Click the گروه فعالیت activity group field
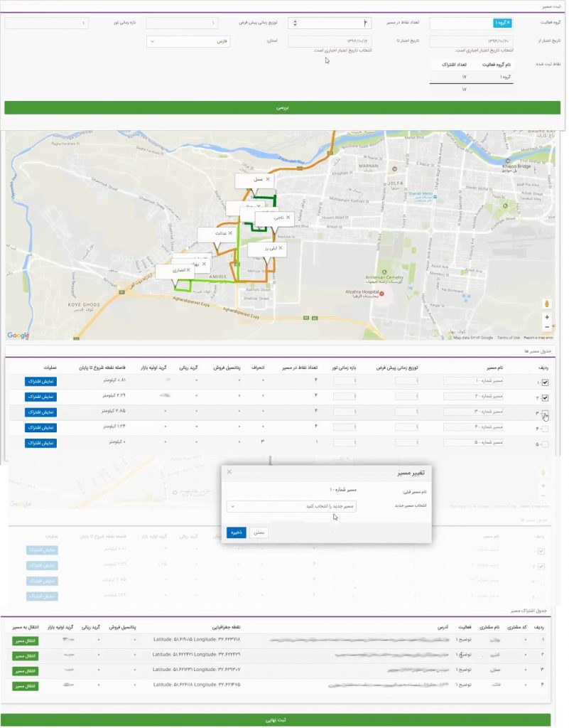 [x=471, y=23]
